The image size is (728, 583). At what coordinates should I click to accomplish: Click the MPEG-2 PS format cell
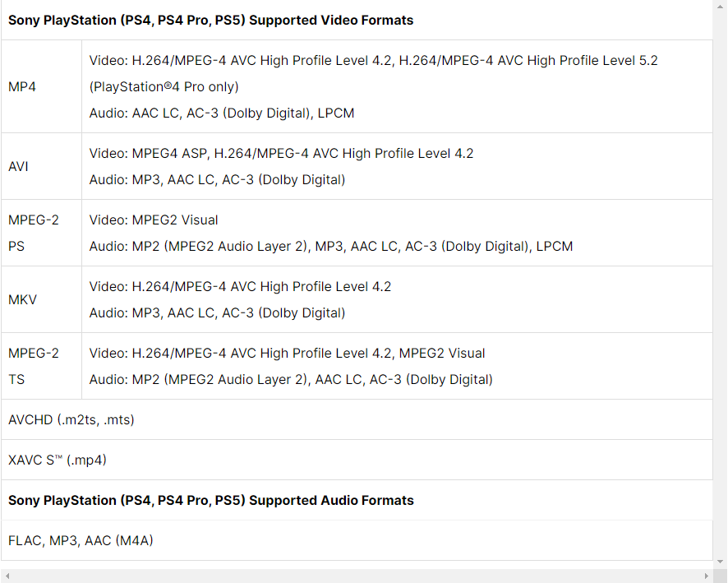[41, 233]
